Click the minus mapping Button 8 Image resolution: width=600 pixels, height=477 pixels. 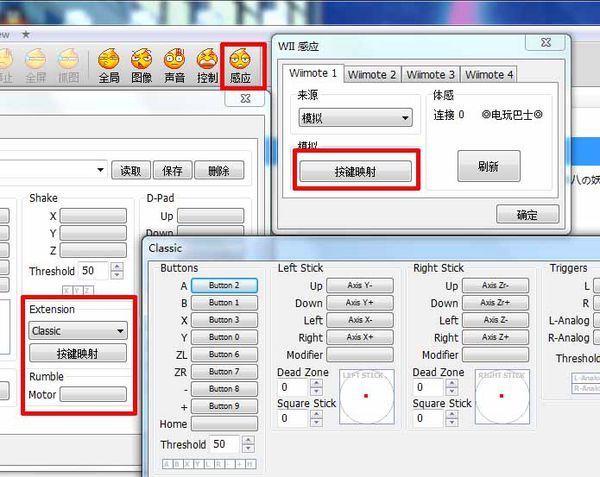coord(224,389)
